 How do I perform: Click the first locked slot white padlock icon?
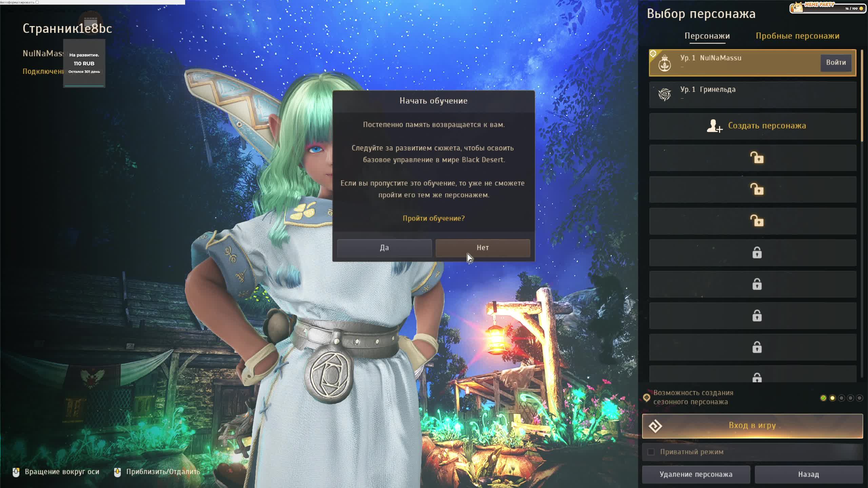click(x=757, y=253)
